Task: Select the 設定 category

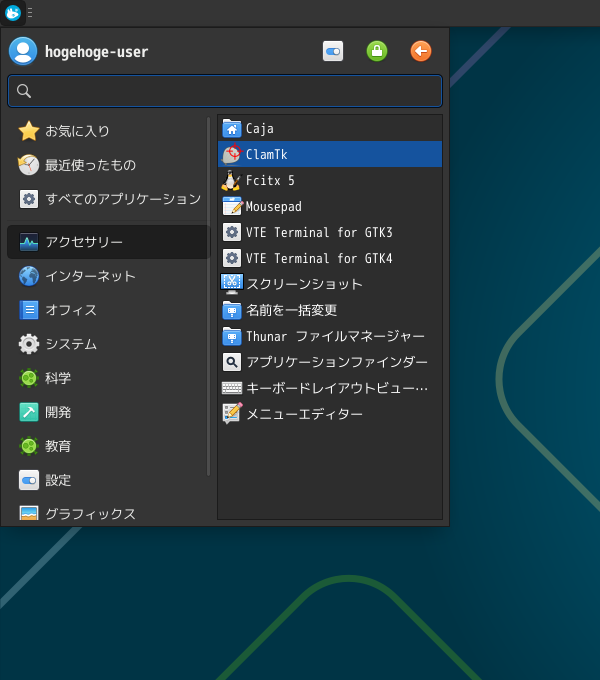Action: click(109, 480)
